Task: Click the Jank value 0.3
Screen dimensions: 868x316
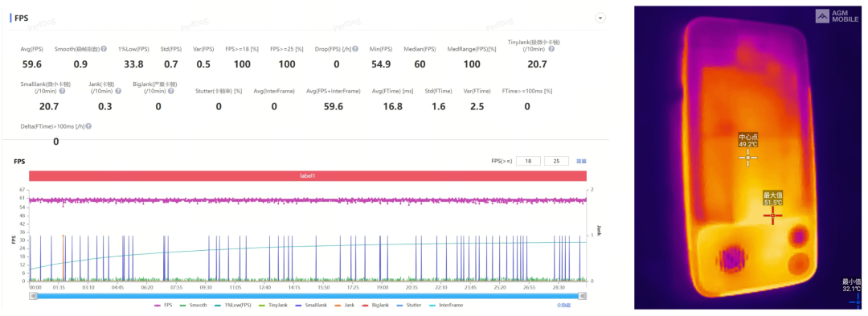Action: click(x=104, y=106)
